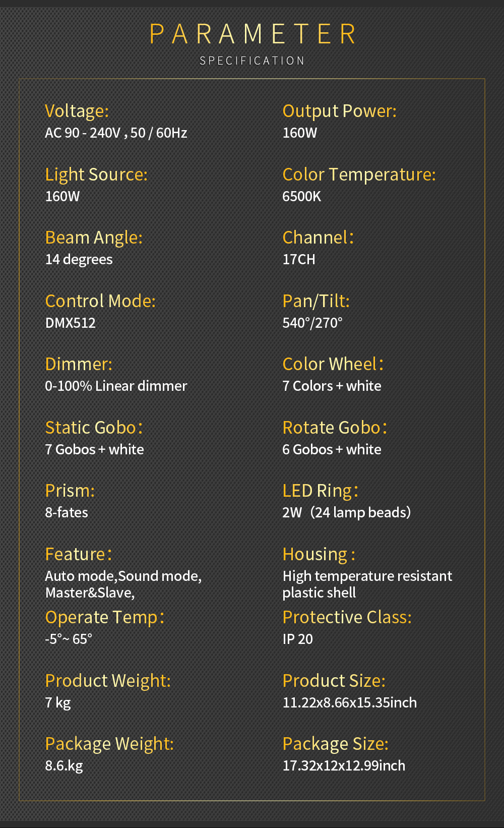Viewport: 504px width, 828px height.
Task: Click the 17CH channel value
Action: 299,260
